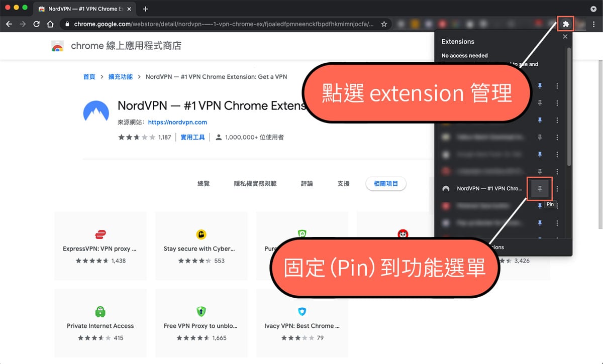View site info via the lock icon
Screen dimensions: 603x364
click(67, 24)
